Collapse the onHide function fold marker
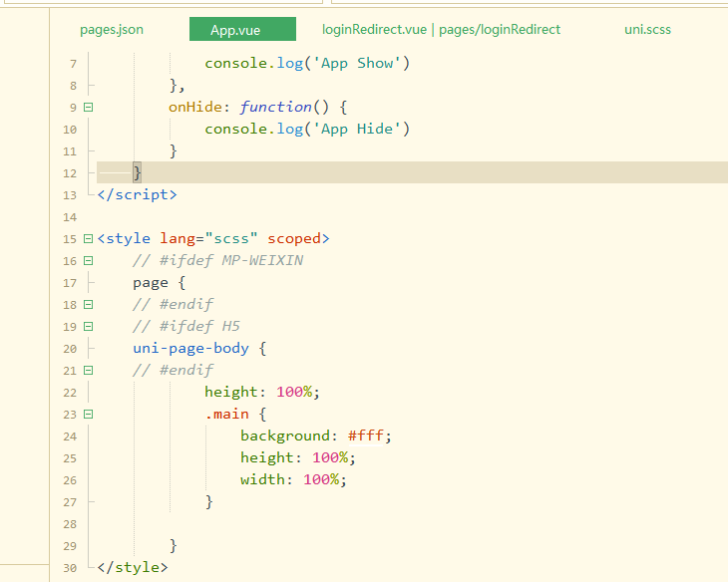This screenshot has width=728, height=582. point(89,108)
